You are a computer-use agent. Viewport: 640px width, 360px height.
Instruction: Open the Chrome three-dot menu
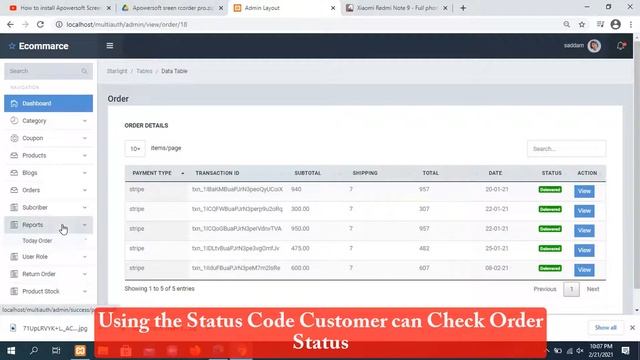(x=631, y=24)
